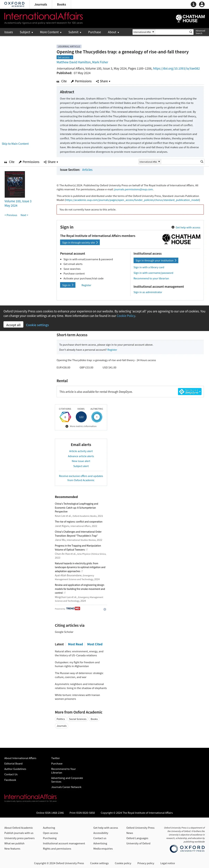Click the Dimensions citations badge
Viewport: 209px width, 868px height.
point(65,417)
